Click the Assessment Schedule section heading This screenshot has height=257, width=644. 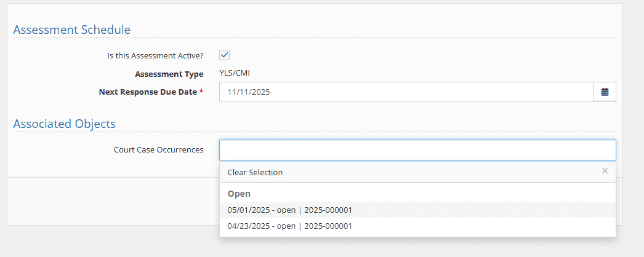coord(71,30)
